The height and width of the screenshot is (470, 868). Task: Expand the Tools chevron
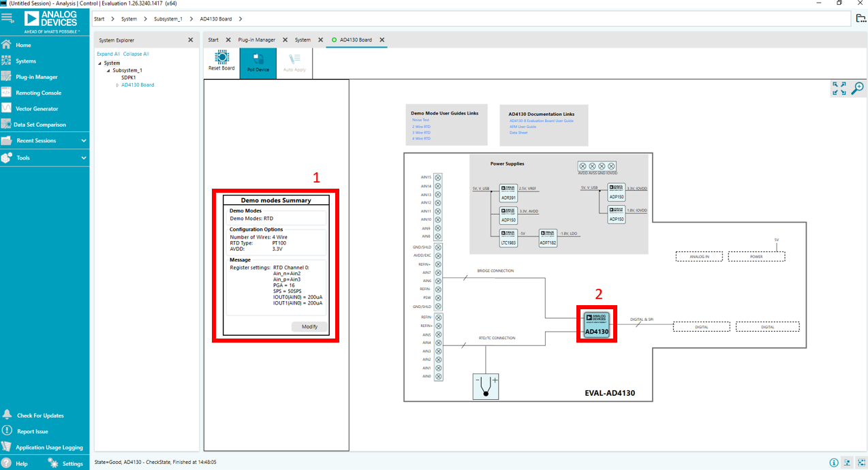(84, 157)
